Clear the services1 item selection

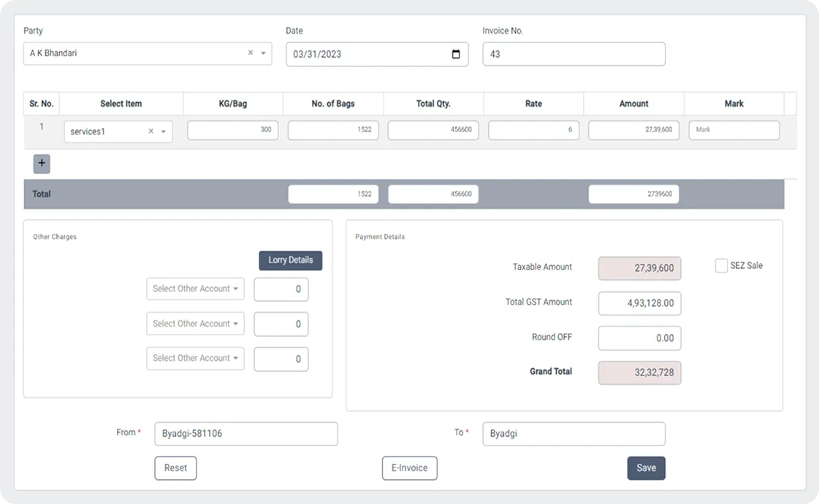(151, 131)
